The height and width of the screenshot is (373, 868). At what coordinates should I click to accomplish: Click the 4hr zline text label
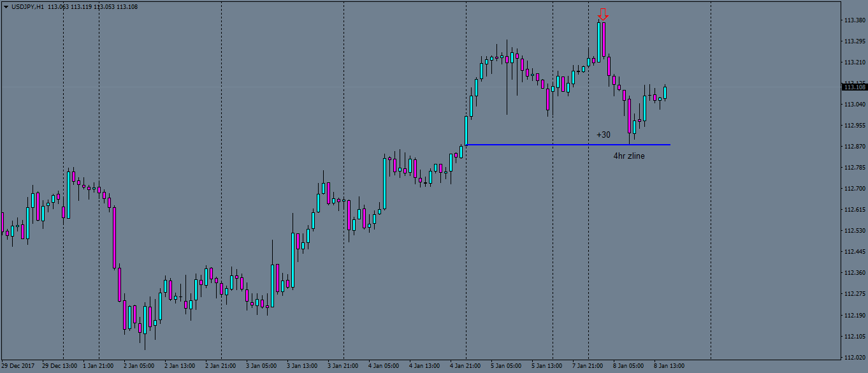(x=630, y=156)
